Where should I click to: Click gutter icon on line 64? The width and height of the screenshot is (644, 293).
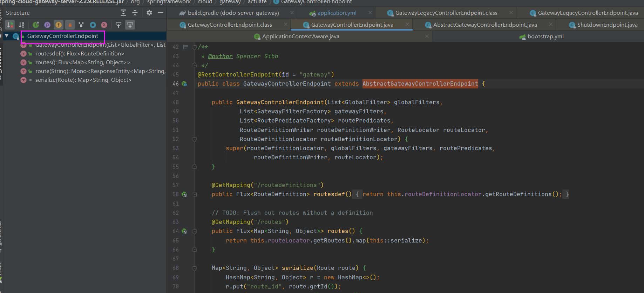pos(184,231)
